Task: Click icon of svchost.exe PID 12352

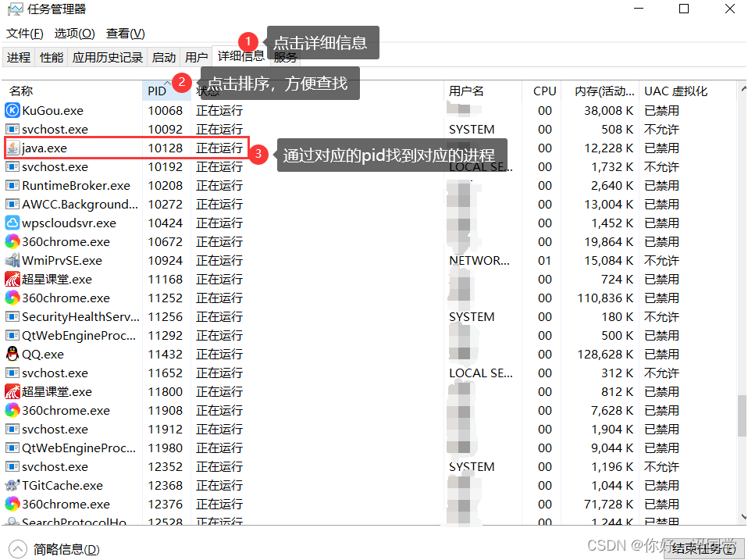Action: click(12, 467)
